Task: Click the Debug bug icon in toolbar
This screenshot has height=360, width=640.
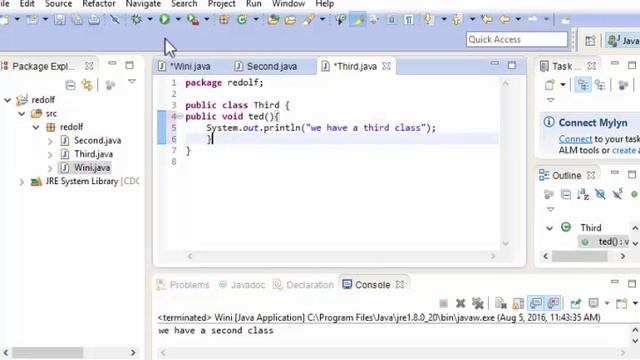Action: 136,19
